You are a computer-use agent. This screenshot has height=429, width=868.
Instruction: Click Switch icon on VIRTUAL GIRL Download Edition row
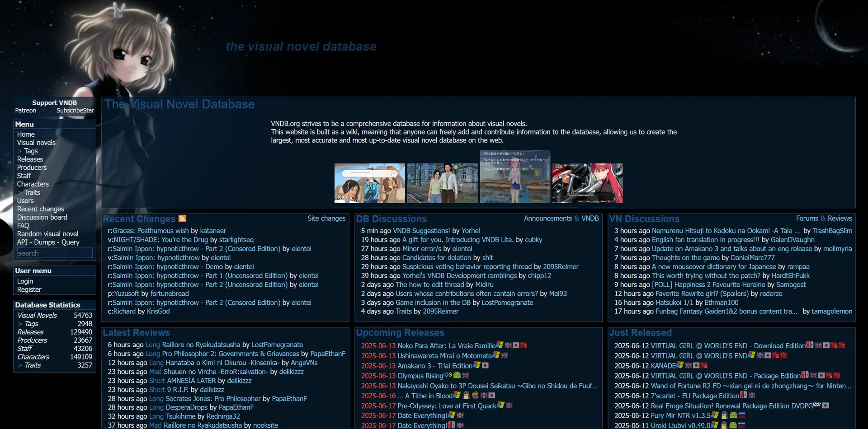point(810,345)
